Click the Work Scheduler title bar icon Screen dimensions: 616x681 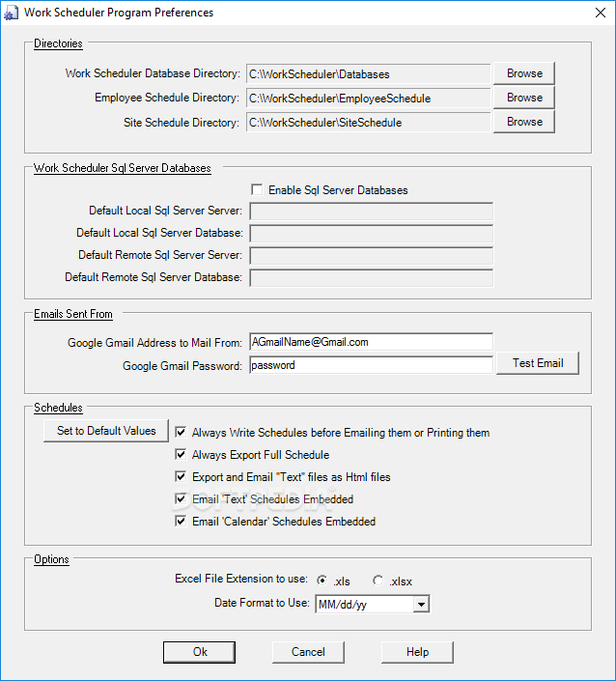[11, 13]
